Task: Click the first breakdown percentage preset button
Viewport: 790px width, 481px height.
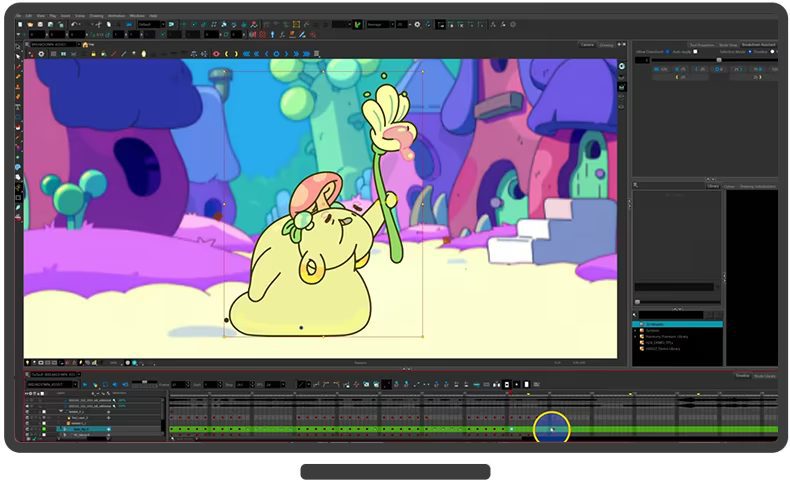Action: point(661,69)
